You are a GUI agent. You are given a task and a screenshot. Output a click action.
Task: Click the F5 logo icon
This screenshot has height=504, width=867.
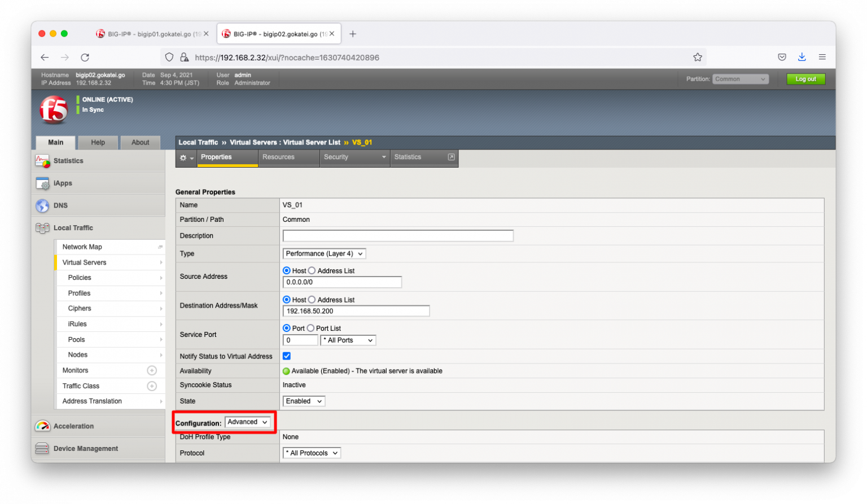[x=54, y=109]
